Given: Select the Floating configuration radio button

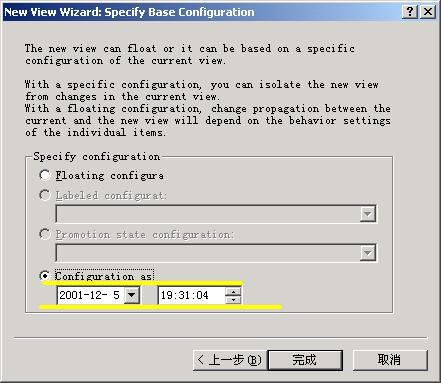Looking at the screenshot, I should pyautogui.click(x=45, y=175).
